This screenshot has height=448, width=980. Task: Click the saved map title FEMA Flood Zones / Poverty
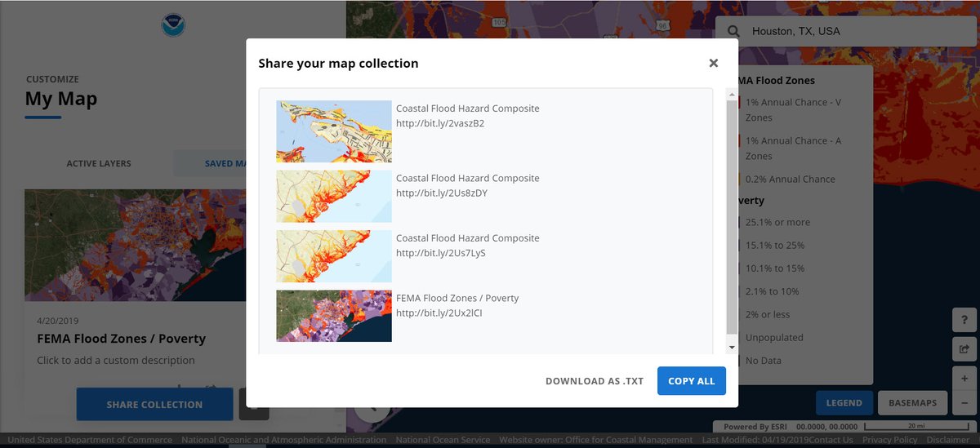(121, 339)
